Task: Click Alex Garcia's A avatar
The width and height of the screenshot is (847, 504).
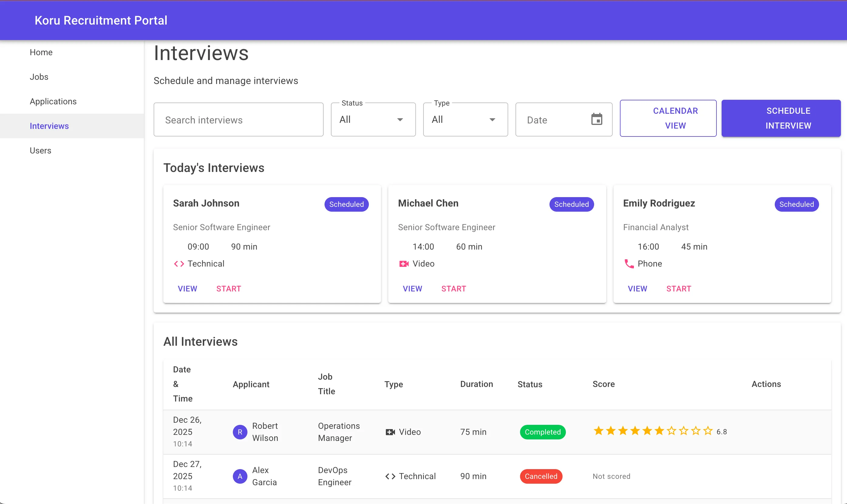Action: (x=240, y=476)
